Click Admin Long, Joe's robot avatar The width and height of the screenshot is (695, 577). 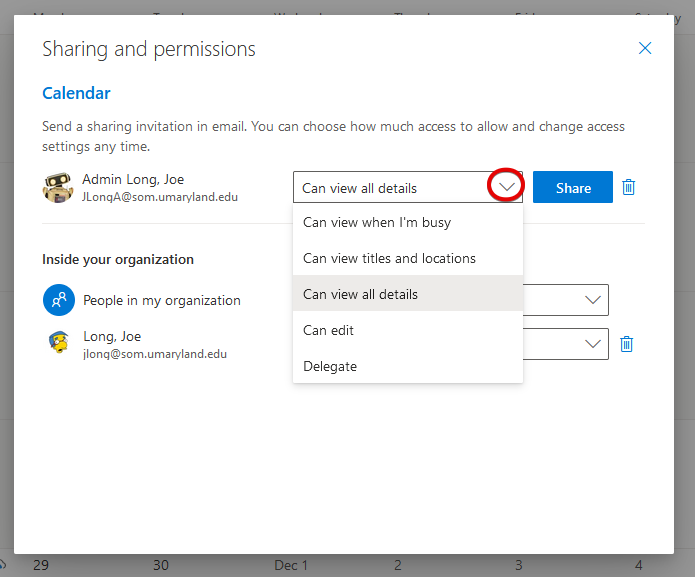[x=57, y=187]
